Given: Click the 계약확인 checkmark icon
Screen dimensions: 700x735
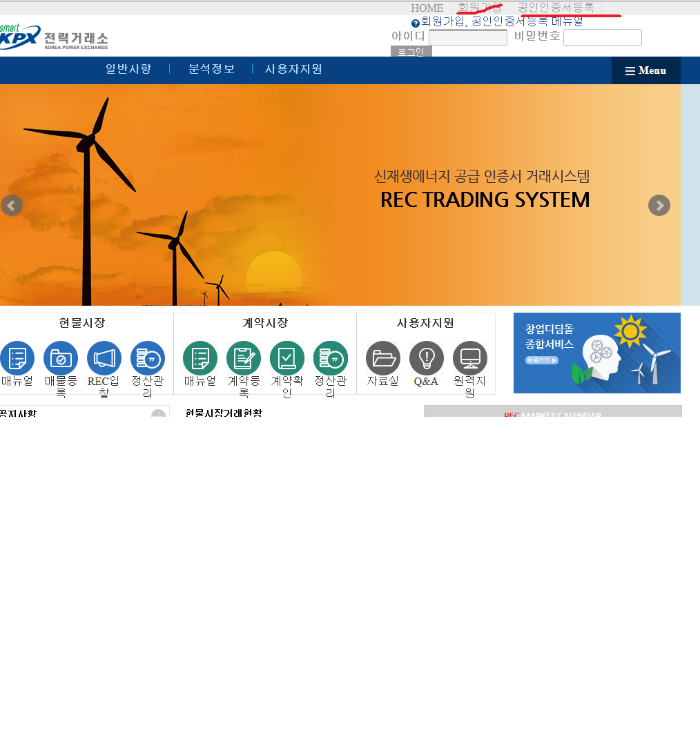Looking at the screenshot, I should 287,358.
